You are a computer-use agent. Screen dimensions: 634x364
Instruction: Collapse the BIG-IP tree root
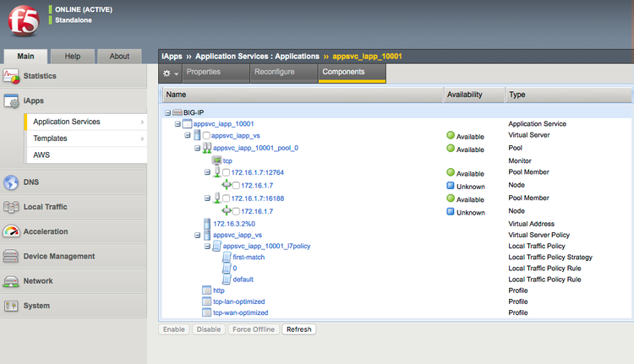coord(168,111)
